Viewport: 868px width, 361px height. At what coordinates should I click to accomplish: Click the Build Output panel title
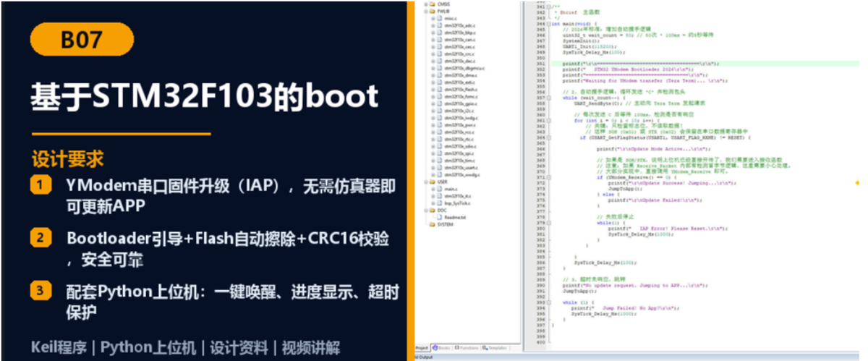(422, 357)
